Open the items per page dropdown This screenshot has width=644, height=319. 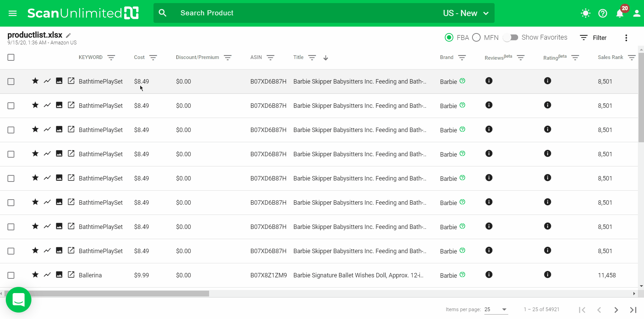click(496, 309)
